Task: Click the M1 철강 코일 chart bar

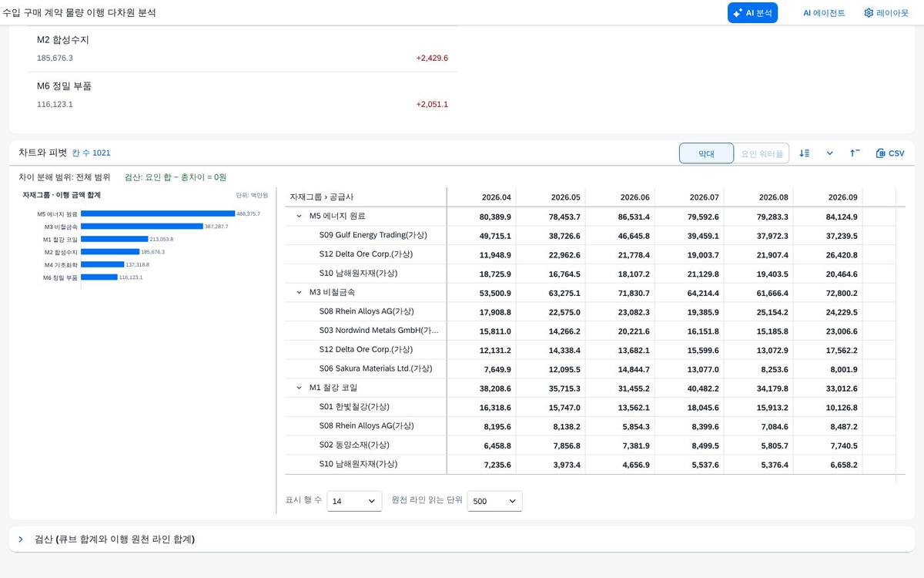Action: (115, 239)
